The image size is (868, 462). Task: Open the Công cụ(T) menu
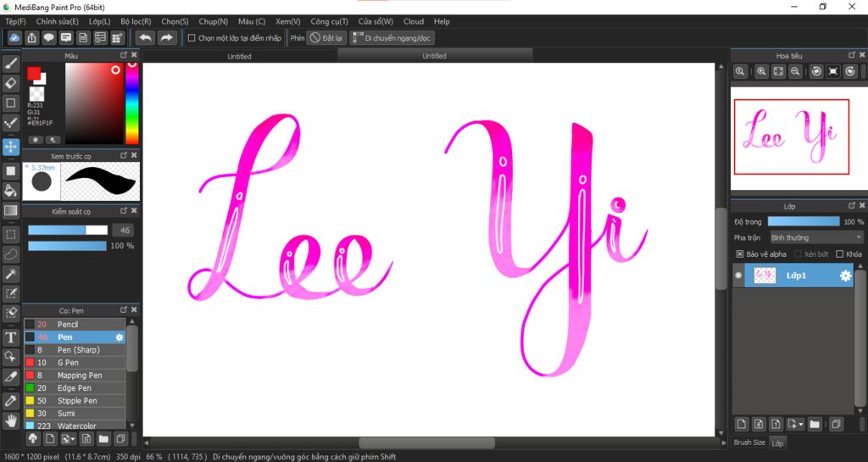tap(329, 21)
